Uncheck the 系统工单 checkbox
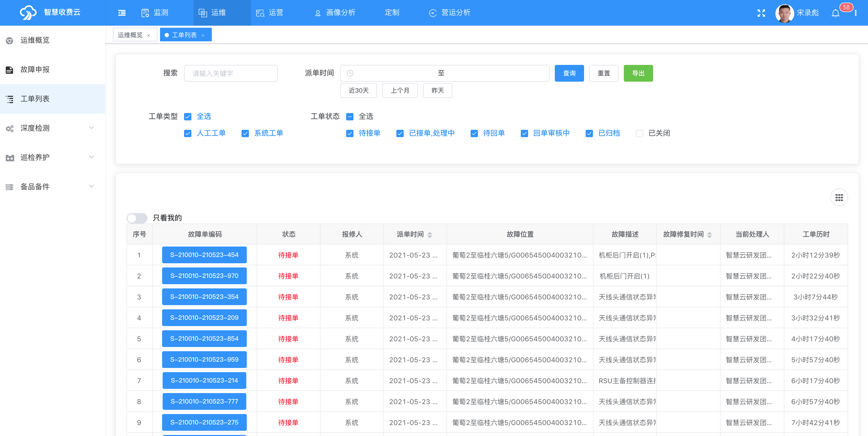 coord(245,133)
